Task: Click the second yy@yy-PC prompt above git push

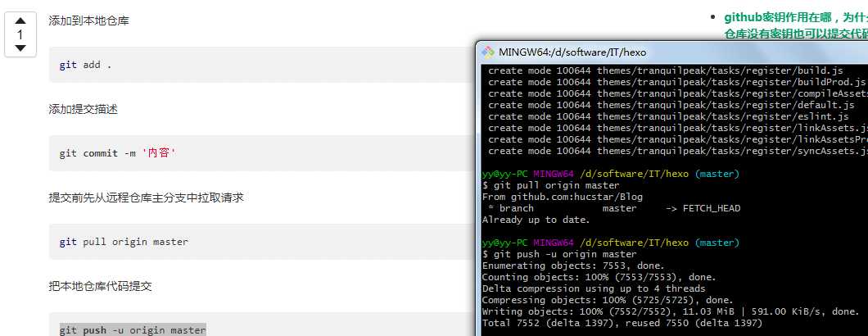Action: [x=611, y=243]
